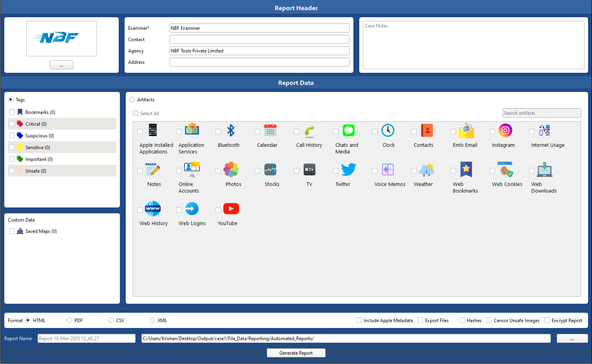Enable the Include Apple Metadata checkbox
The image size is (592, 364).
pos(359,320)
